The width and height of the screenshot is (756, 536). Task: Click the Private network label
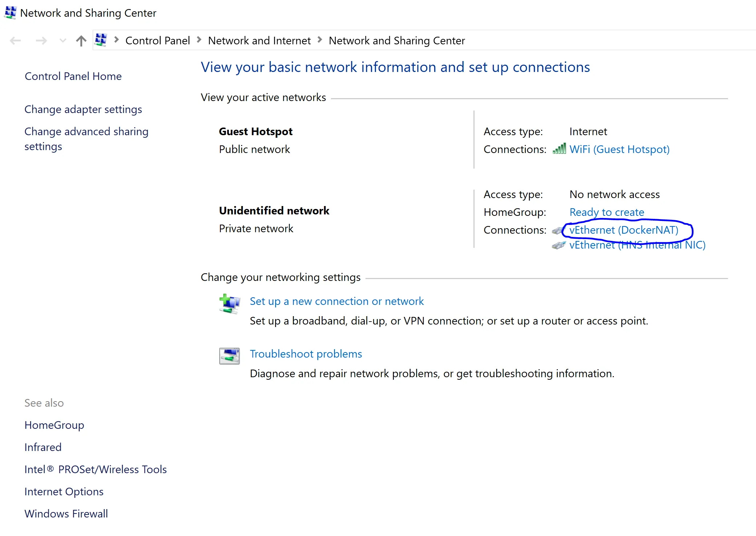(x=256, y=229)
